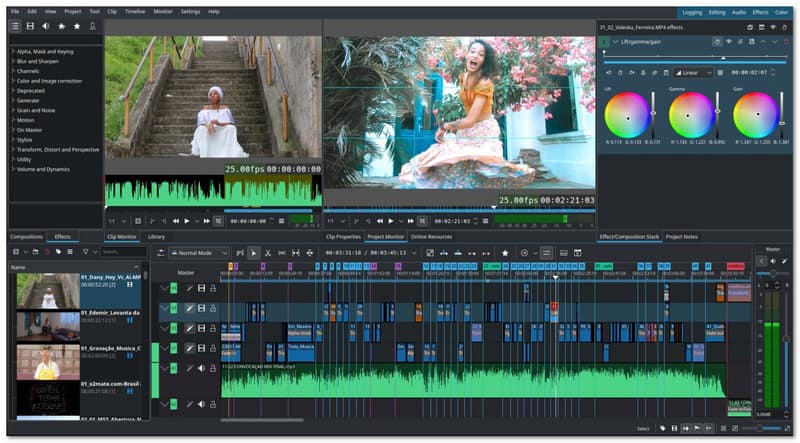The width and height of the screenshot is (800, 443).
Task: Select the arrow Selection tool in timeline toolbar
Action: pos(254,253)
